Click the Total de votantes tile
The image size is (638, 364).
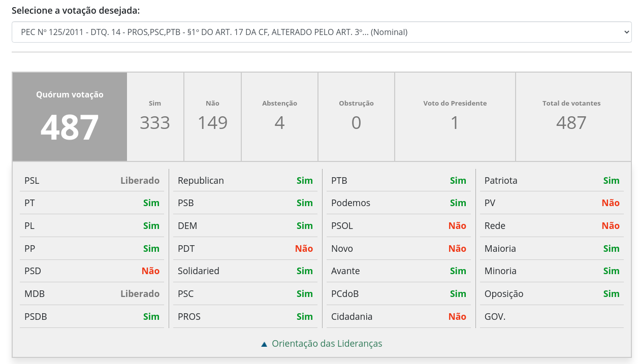pyautogui.click(x=571, y=117)
